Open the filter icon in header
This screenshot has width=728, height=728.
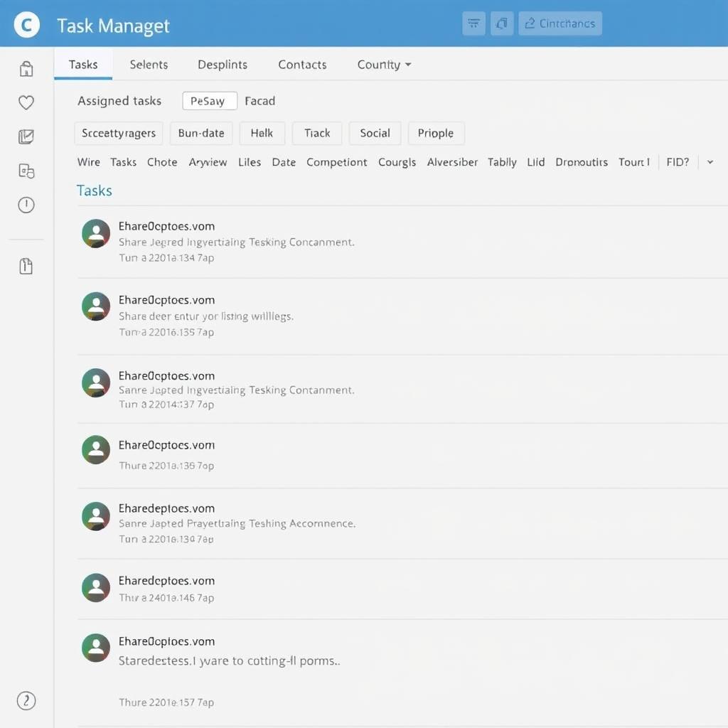(x=473, y=23)
